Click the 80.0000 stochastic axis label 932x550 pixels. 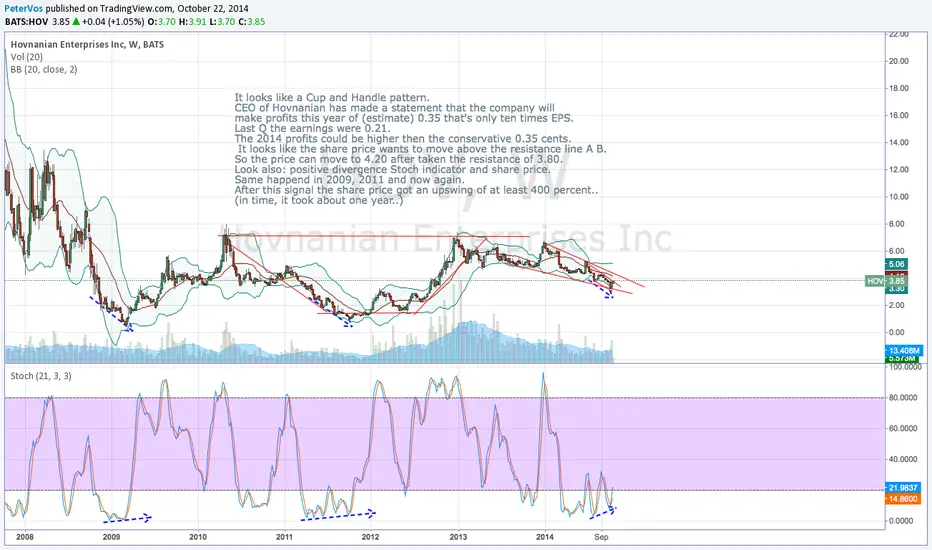pos(903,398)
